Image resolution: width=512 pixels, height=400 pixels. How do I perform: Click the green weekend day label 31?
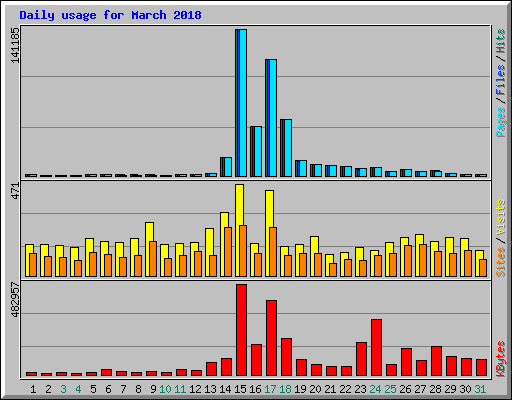point(480,389)
